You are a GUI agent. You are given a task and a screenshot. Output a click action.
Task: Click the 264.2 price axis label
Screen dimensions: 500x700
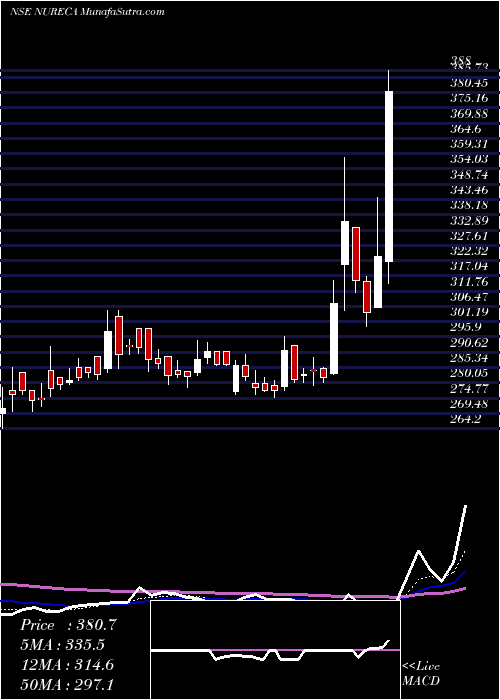coord(466,420)
